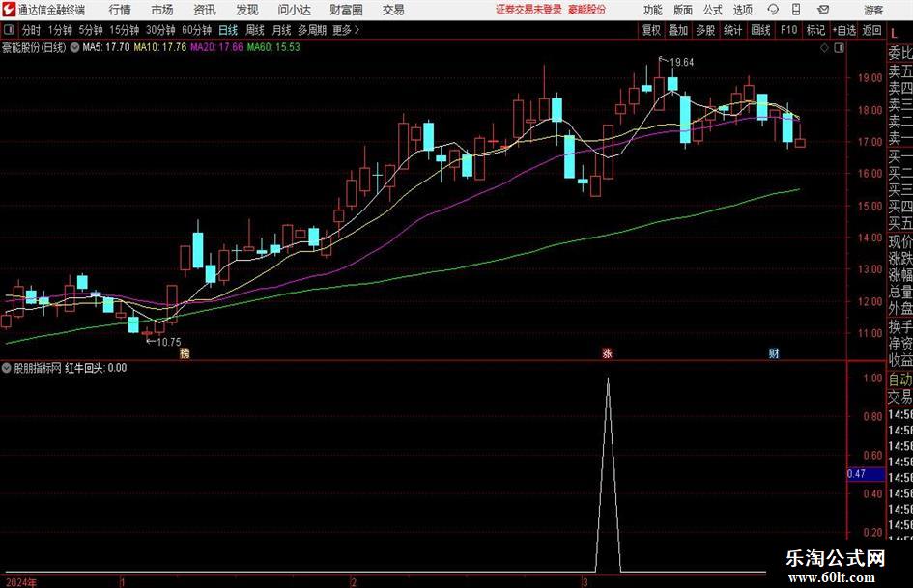
Task: Switch to the 5分钟 period tab
Action: 91,30
